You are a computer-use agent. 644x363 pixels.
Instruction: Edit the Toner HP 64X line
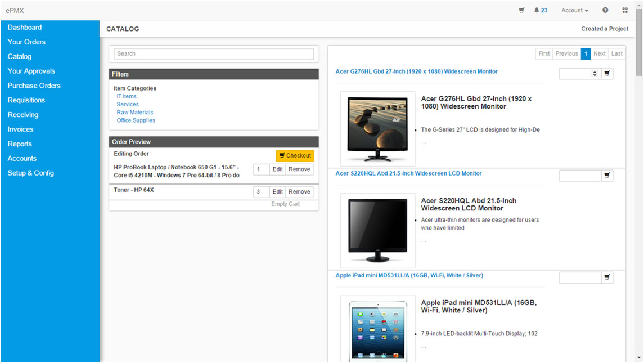pyautogui.click(x=278, y=192)
